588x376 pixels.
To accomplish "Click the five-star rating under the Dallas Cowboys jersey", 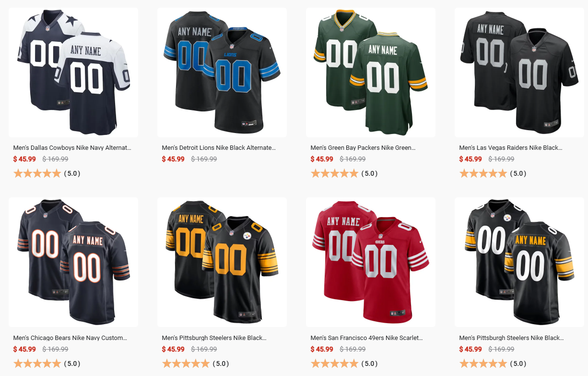I will click(x=37, y=173).
